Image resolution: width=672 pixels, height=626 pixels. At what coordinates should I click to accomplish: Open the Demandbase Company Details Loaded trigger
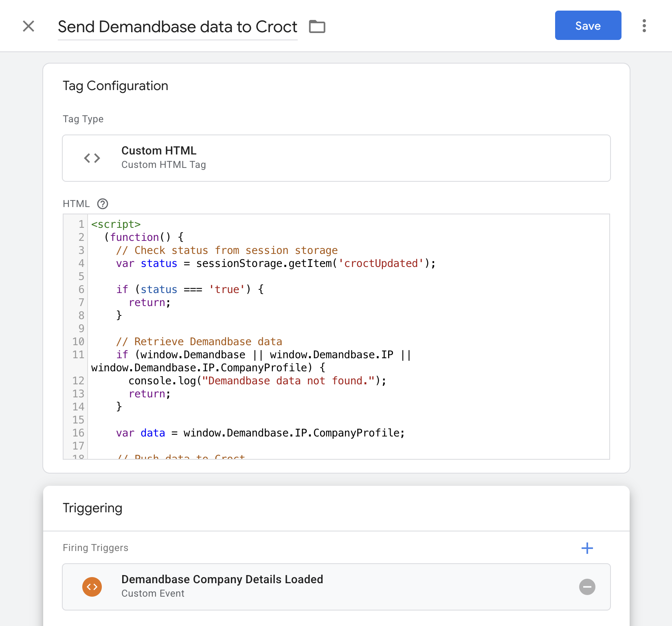[x=336, y=587]
